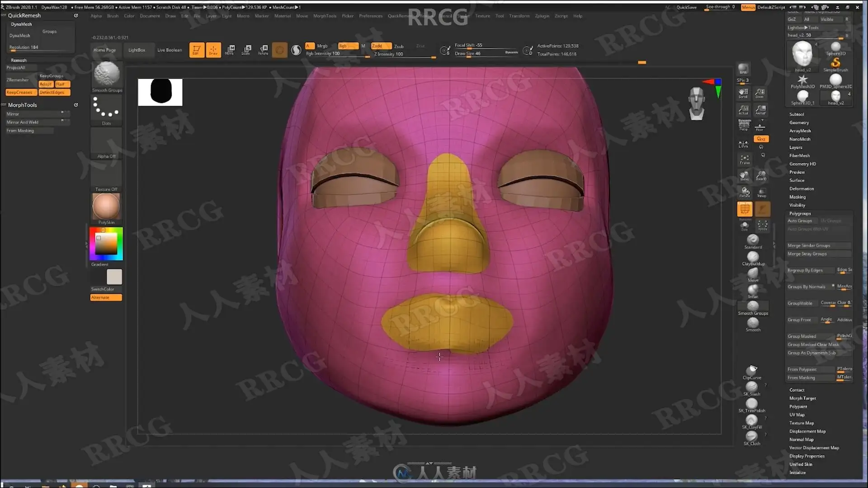Pick the Standard brush

[x=753, y=242]
